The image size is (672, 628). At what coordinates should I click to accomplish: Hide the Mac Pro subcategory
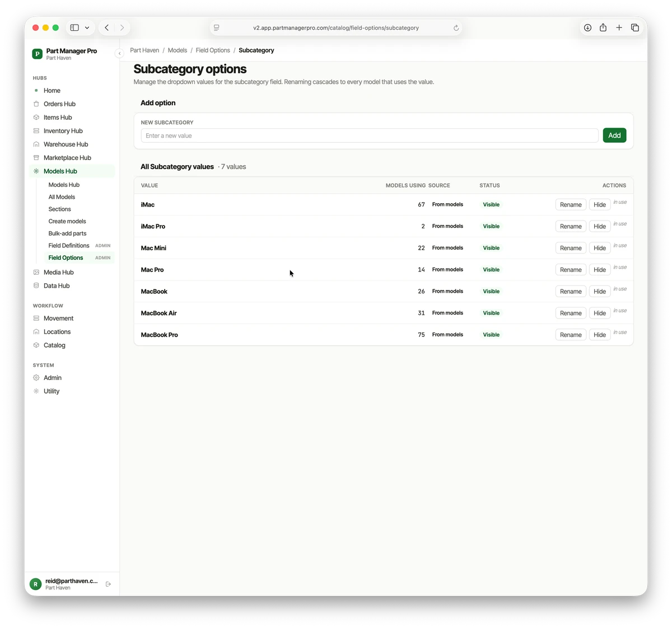(x=600, y=270)
